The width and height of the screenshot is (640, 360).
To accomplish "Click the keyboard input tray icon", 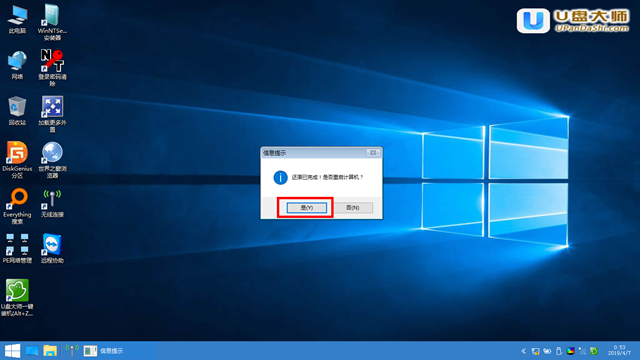I will [547, 351].
